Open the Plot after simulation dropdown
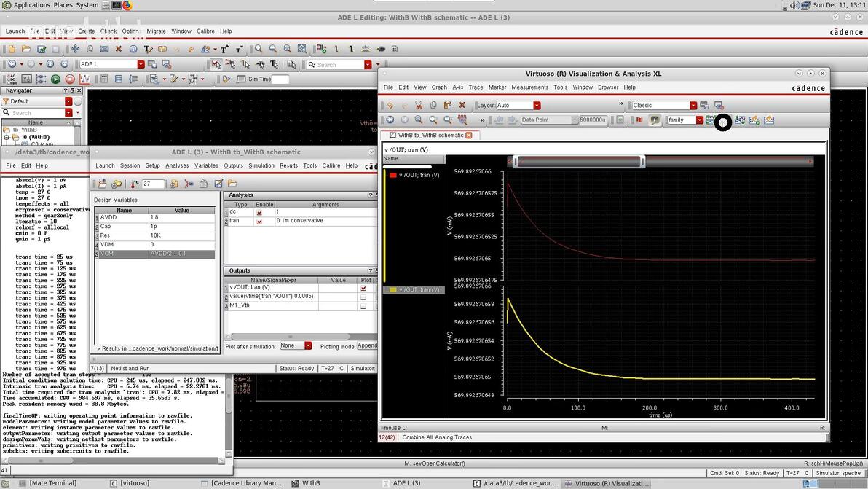Screen dimensions: 868x489 pos(308,345)
